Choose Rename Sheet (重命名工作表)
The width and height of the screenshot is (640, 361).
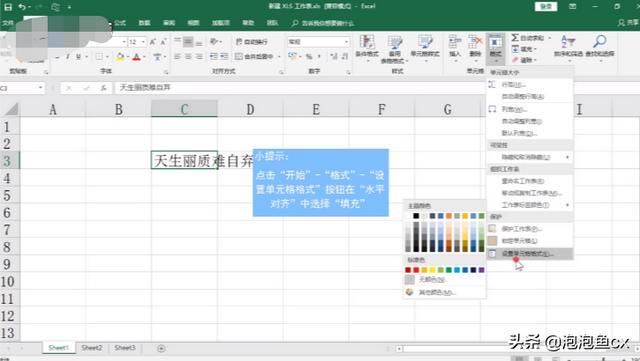[530, 181]
